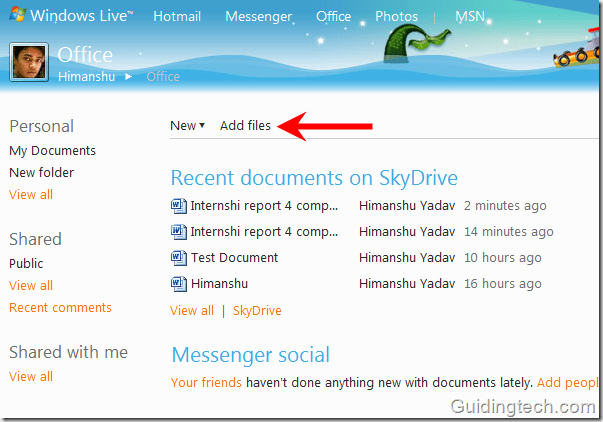The image size is (603, 422).
Task: Open New folder in Personal section
Action: tap(42, 173)
